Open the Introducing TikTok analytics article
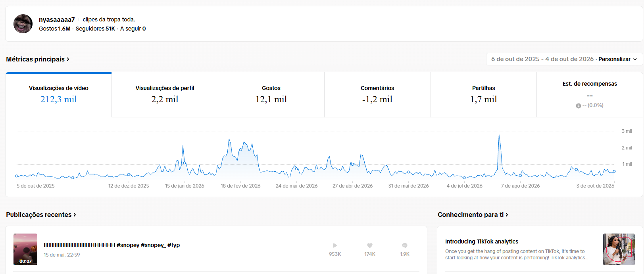644x274 pixels. [482, 241]
